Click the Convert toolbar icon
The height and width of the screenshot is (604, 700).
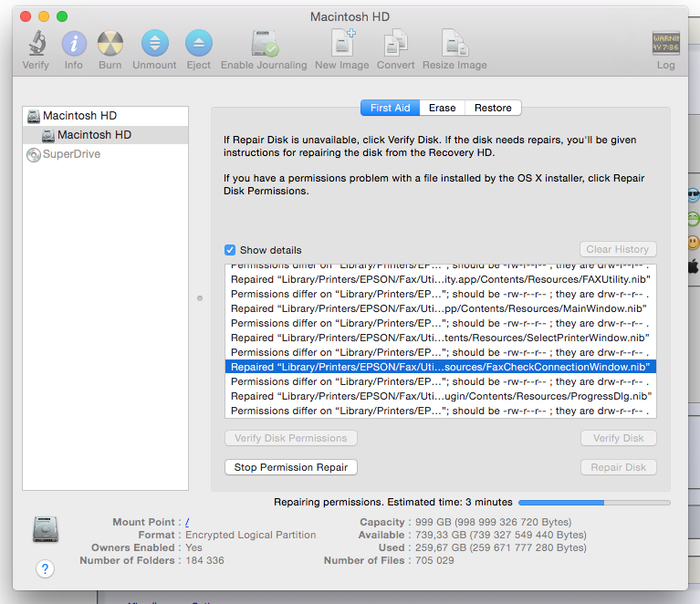395,43
